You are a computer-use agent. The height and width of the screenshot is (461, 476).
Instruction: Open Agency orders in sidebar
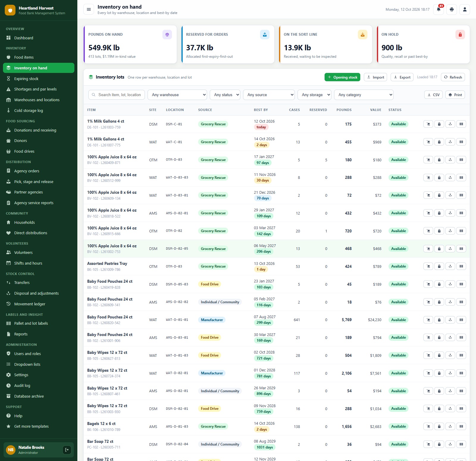(x=39, y=171)
